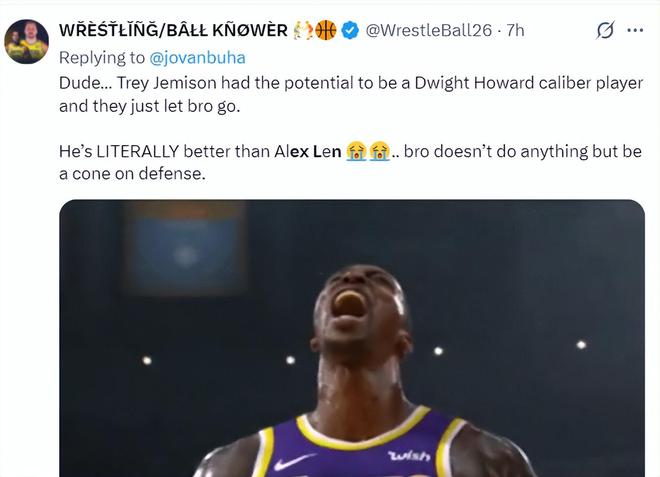
Task: Open the WRESTLING/BALL KNOWER display name
Action: pyautogui.click(x=174, y=31)
